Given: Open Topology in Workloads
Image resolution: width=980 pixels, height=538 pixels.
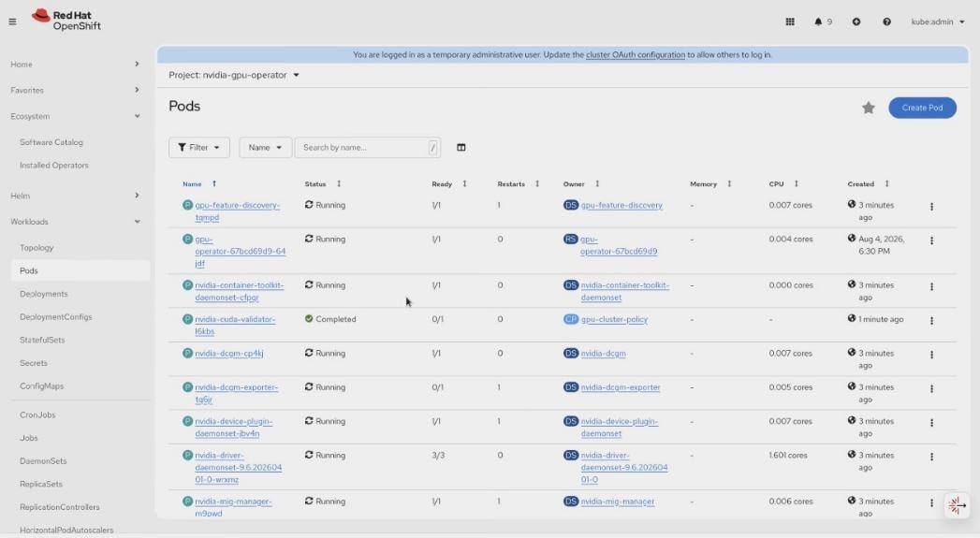Looking at the screenshot, I should (x=37, y=248).
